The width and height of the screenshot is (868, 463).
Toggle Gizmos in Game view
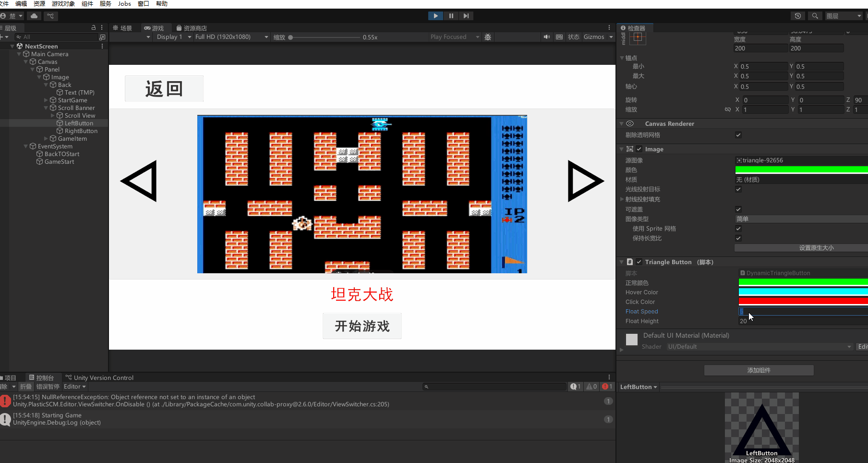point(594,37)
